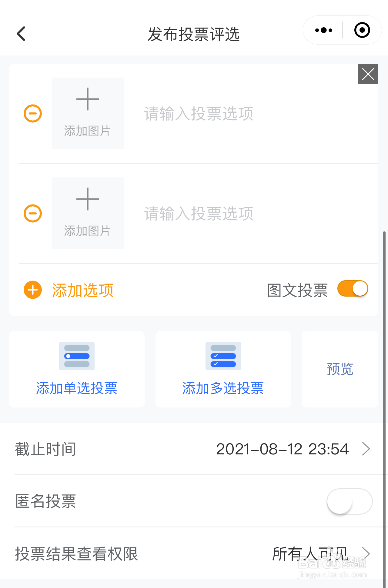Tap the mini-program circle target icon
This screenshot has width=388, height=588.
coord(362,30)
